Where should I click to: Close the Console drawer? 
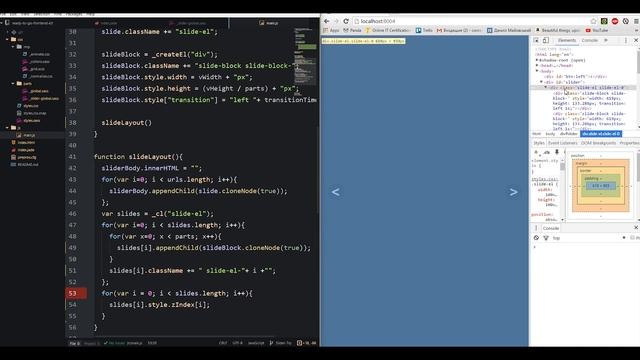(x=636, y=227)
